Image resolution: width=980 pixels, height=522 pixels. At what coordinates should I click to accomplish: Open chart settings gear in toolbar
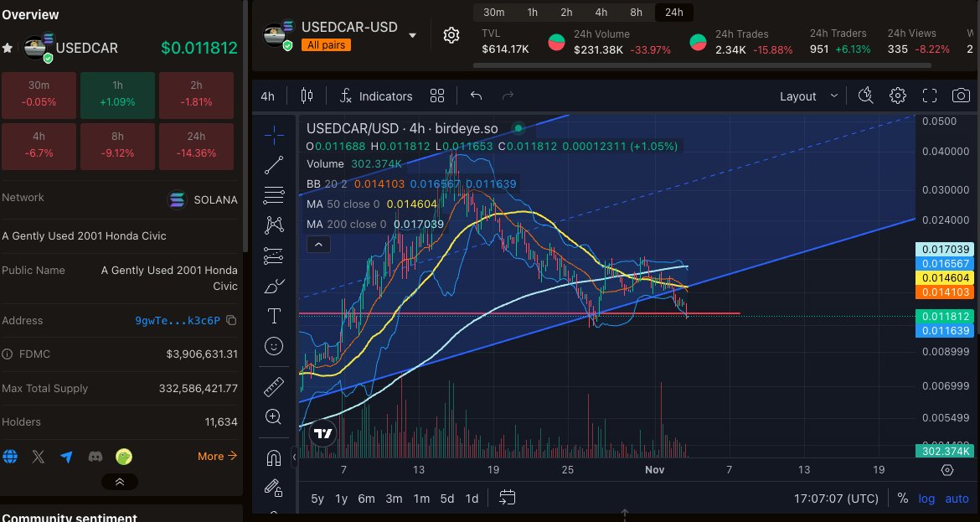point(898,96)
